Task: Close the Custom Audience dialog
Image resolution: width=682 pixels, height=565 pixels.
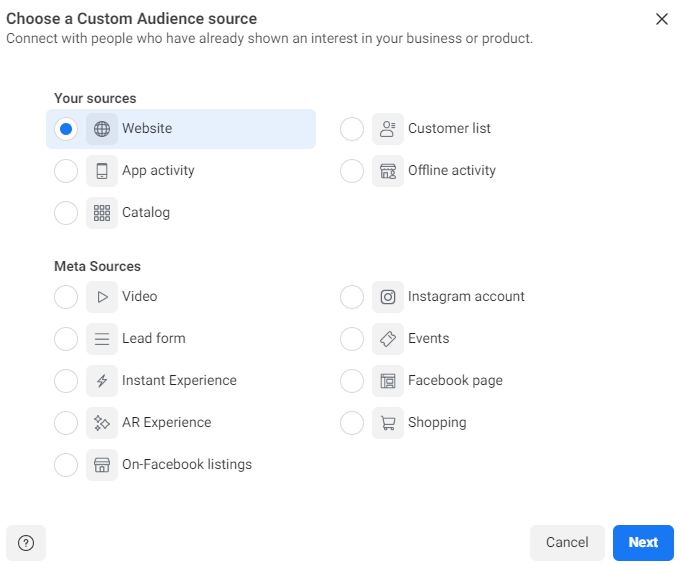Action: point(662,19)
